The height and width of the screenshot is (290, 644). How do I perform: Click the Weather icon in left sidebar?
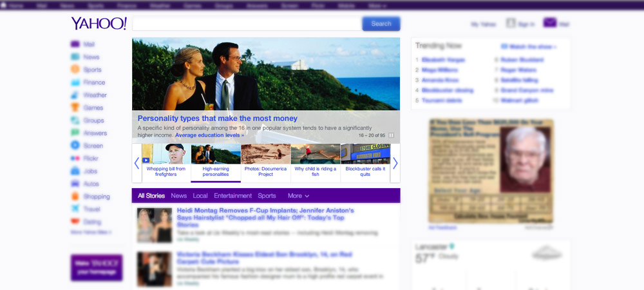click(x=75, y=95)
